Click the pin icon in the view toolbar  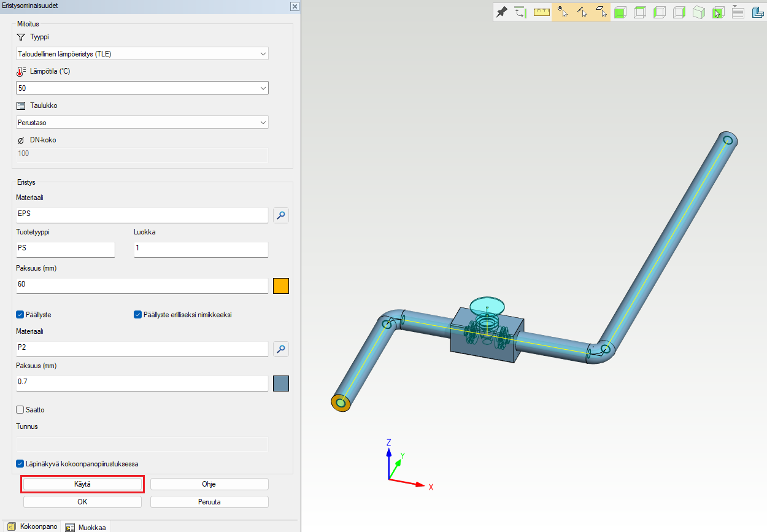tap(502, 12)
